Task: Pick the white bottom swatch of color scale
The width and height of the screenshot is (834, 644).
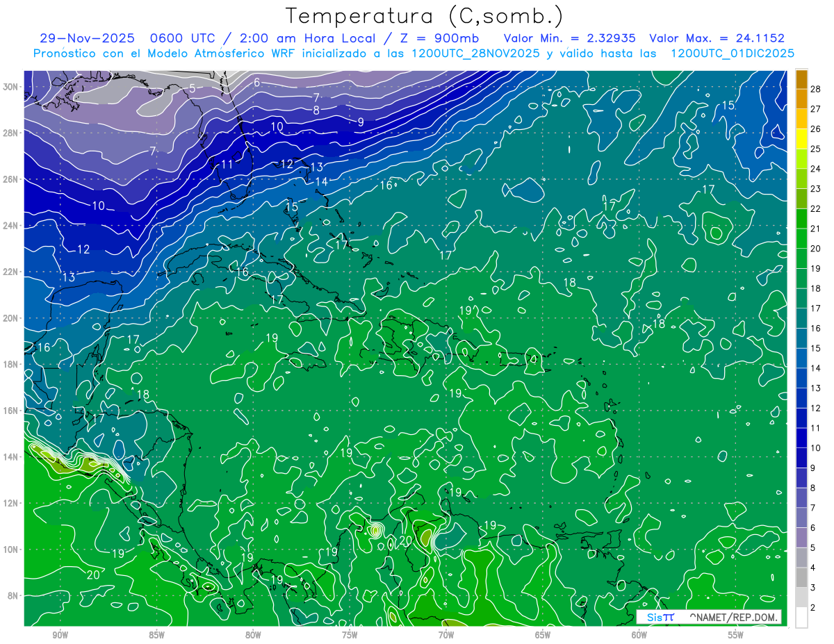Action: point(801,618)
